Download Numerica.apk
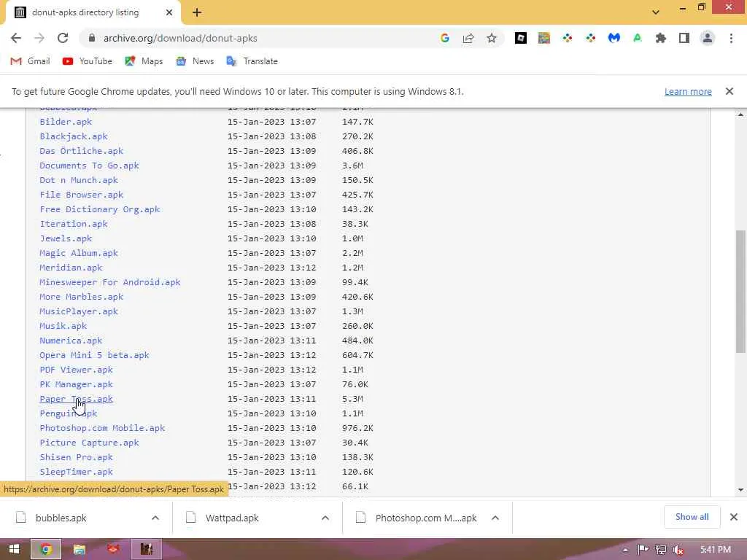 point(71,341)
